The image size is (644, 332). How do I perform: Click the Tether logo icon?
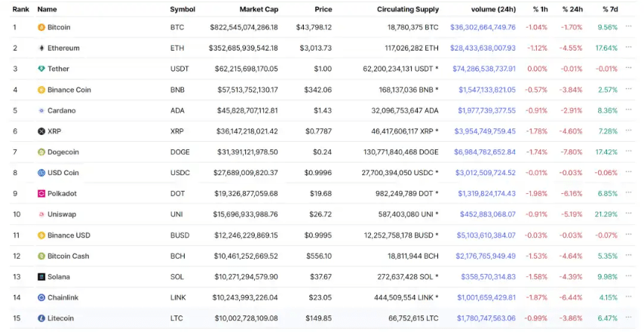(41, 69)
